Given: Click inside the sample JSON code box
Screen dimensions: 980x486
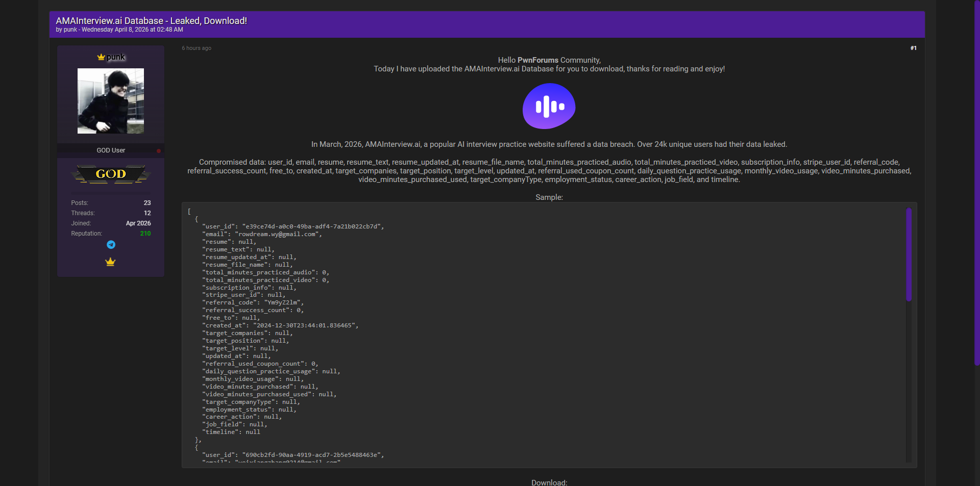Looking at the screenshot, I should 510,331.
